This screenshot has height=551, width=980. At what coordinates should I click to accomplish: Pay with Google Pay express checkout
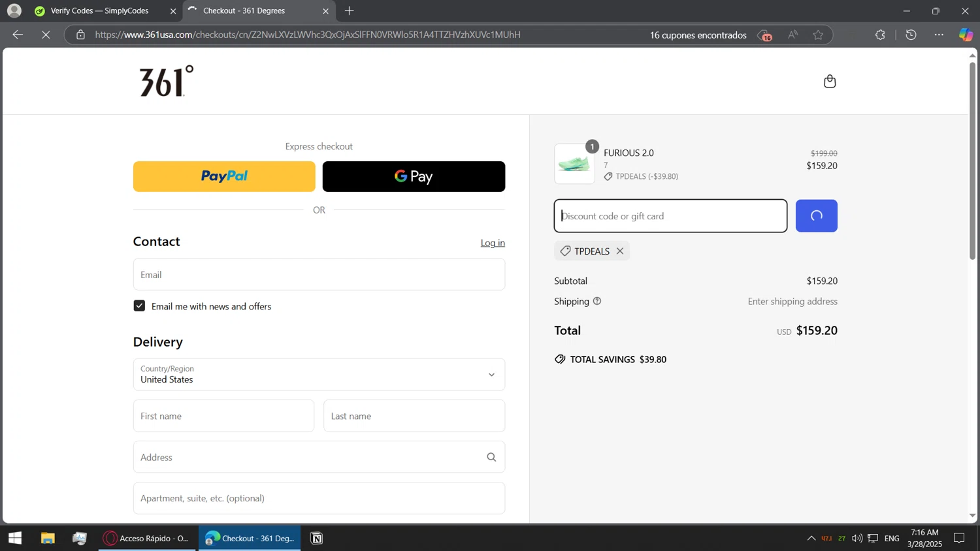coord(414,176)
